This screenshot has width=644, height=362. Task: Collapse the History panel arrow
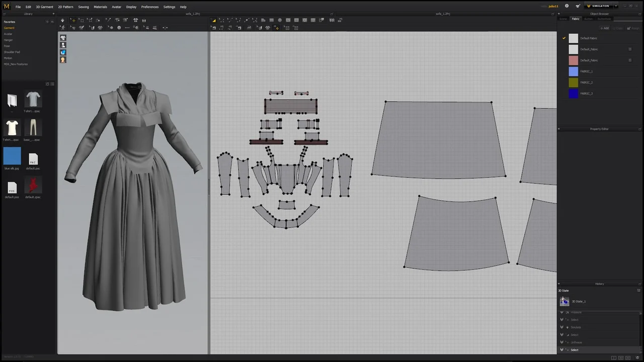[x=558, y=284]
